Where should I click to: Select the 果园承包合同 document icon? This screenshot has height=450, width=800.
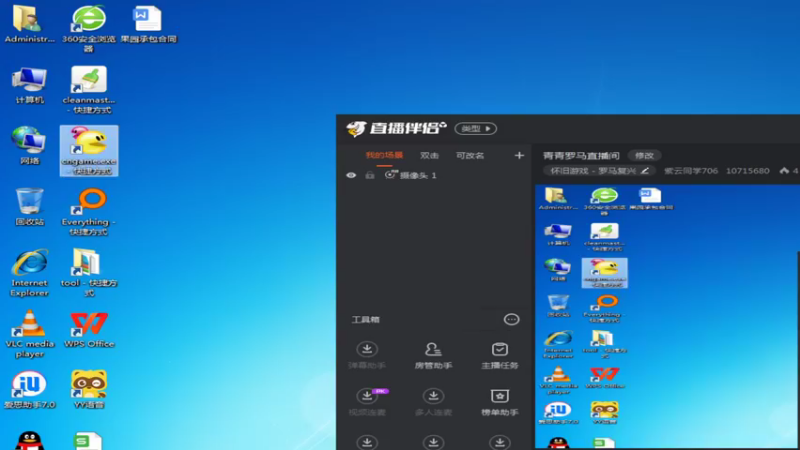(148, 24)
